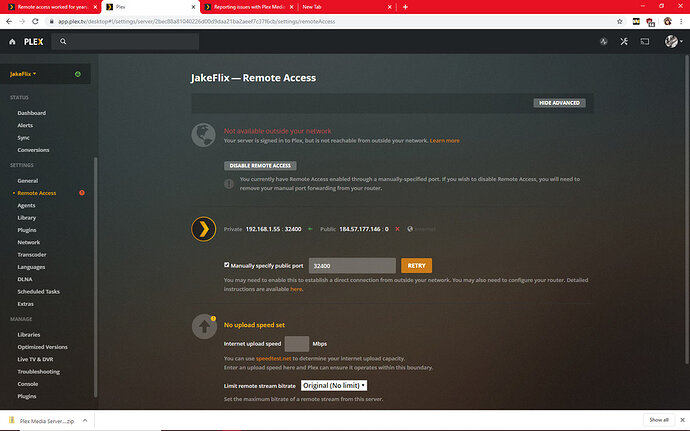Open Console under Manage
The width and height of the screenshot is (690, 431).
click(28, 384)
